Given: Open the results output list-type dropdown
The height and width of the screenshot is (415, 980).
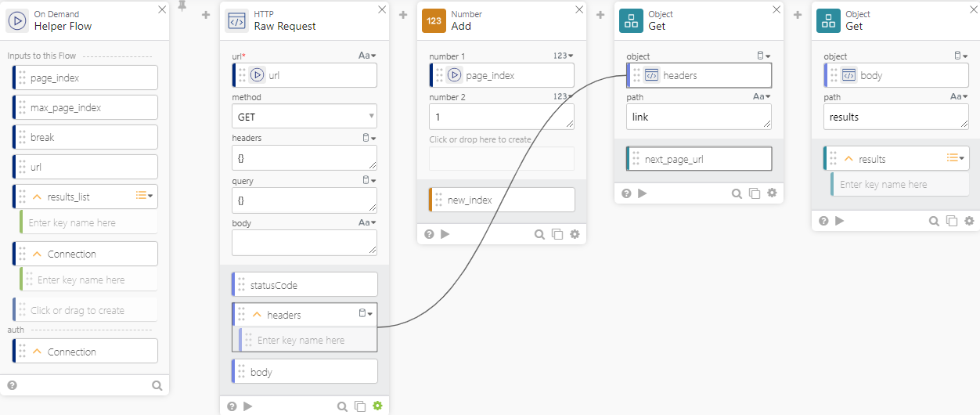Looking at the screenshot, I should point(956,158).
